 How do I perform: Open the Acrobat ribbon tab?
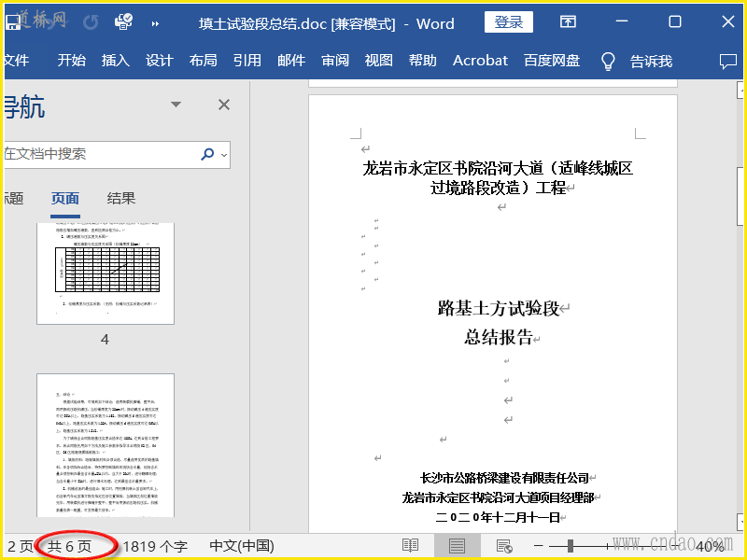click(480, 61)
